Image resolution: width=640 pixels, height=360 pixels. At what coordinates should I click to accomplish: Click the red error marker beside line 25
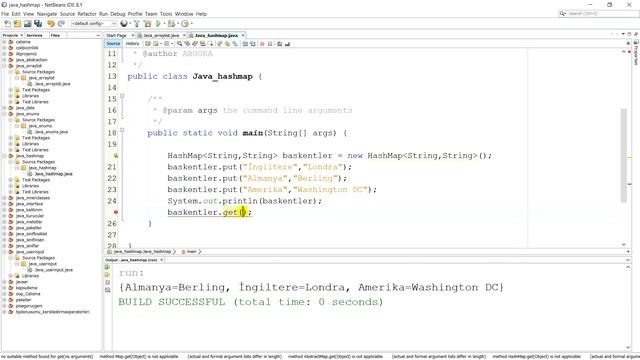tap(116, 212)
